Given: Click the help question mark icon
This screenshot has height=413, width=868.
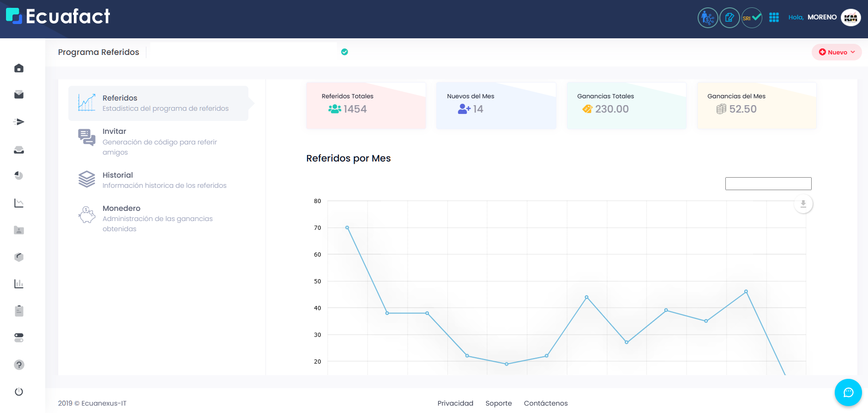Looking at the screenshot, I should [x=19, y=365].
